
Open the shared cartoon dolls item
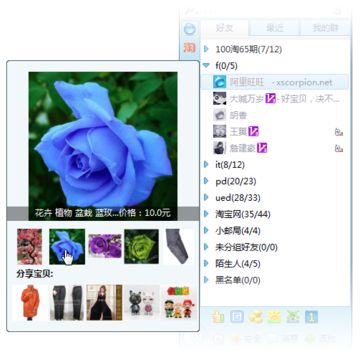pyautogui.click(x=178, y=303)
